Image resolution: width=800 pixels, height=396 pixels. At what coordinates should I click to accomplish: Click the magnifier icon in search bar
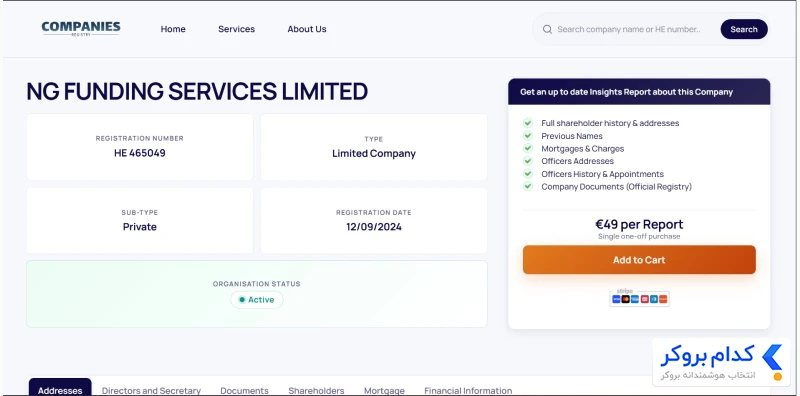pos(547,30)
